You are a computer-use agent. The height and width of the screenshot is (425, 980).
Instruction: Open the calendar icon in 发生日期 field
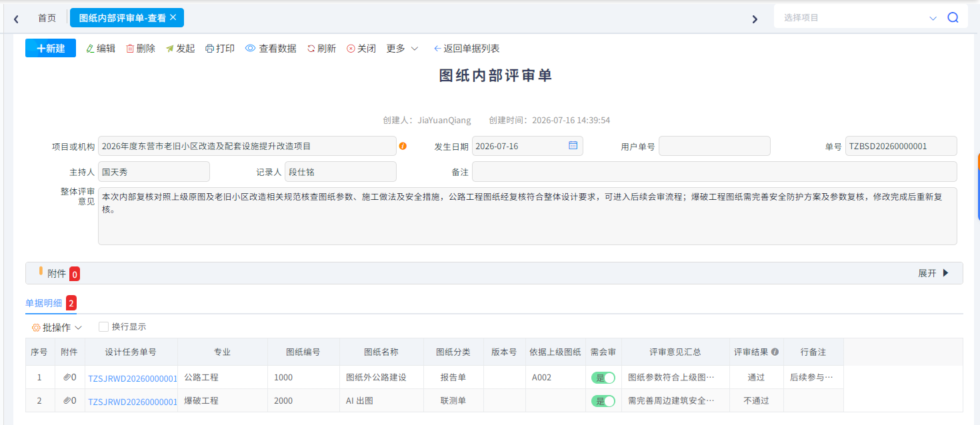click(573, 145)
